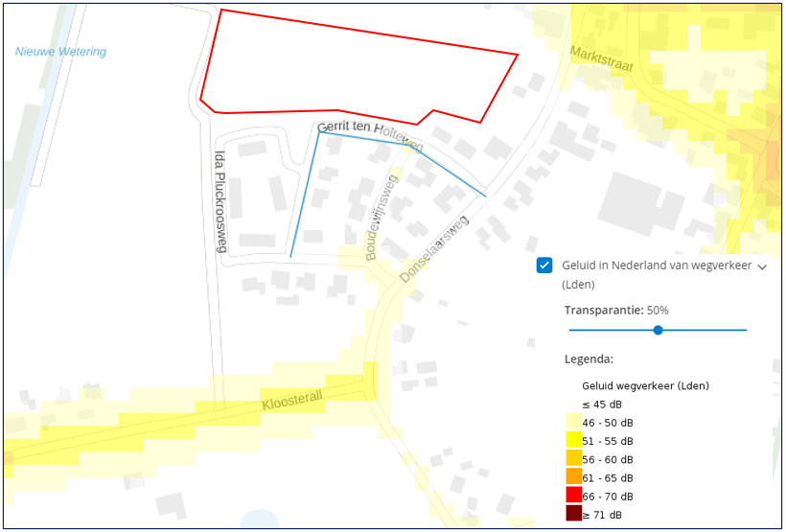
Task: Click the Transparantie slider handle
Action: pos(659,330)
